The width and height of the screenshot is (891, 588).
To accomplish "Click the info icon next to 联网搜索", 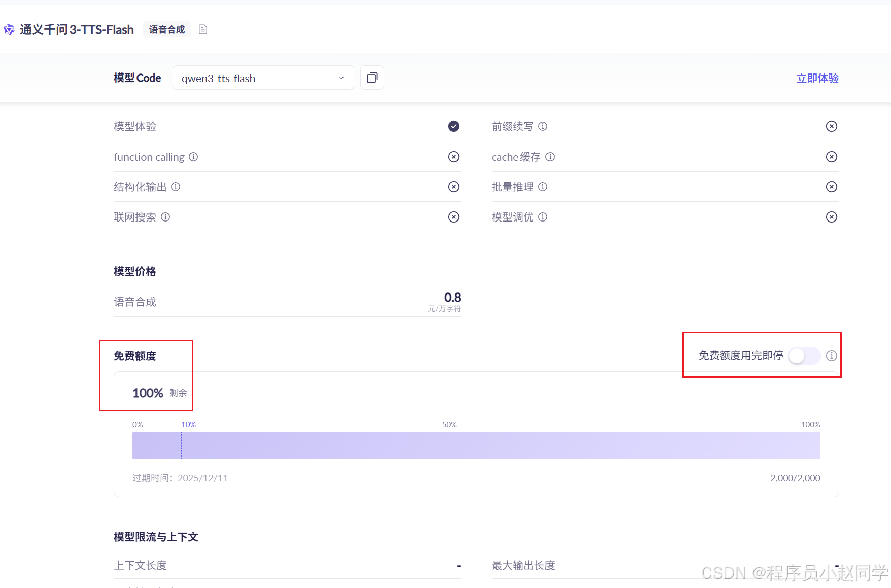I will 165,217.
